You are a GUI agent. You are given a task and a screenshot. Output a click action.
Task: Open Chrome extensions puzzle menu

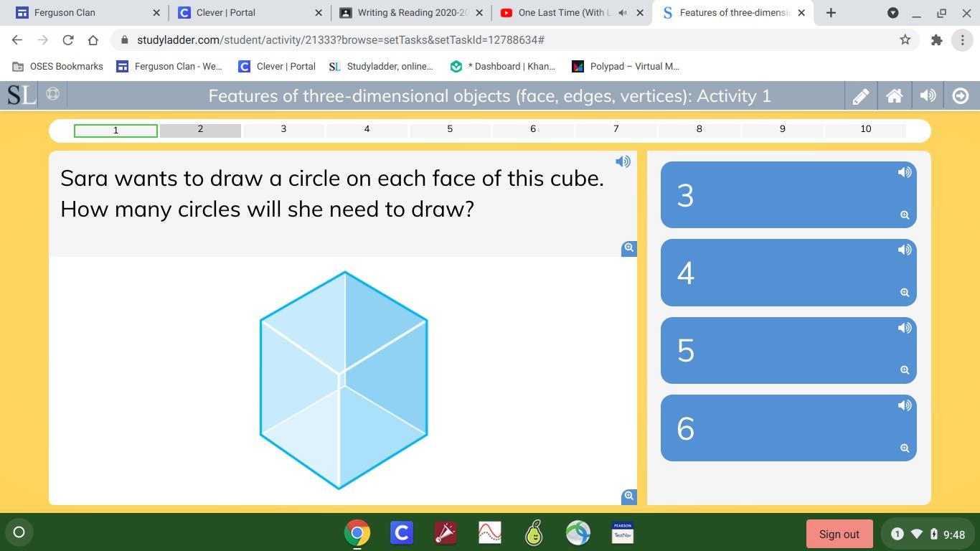coord(936,40)
